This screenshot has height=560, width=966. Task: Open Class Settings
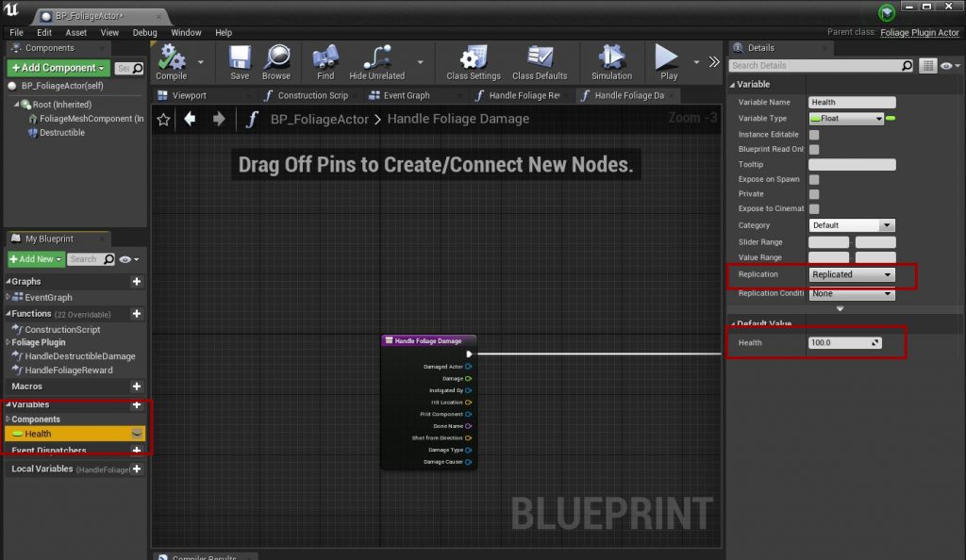[474, 62]
